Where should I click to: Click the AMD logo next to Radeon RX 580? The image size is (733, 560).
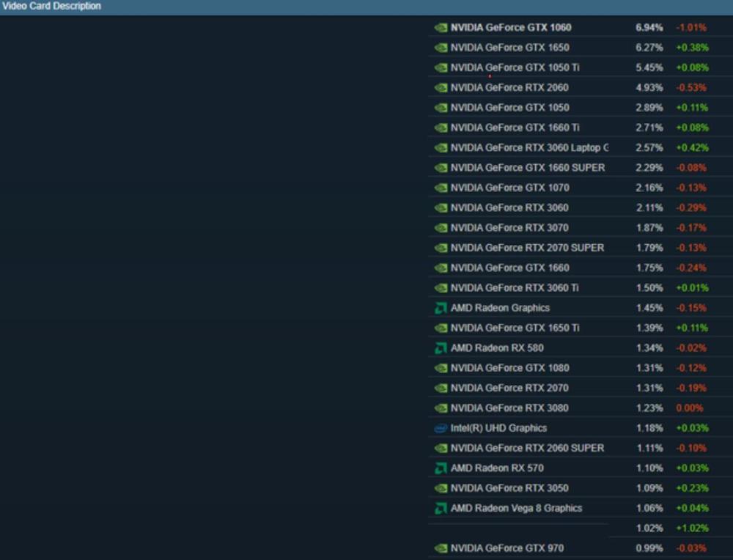pos(441,348)
